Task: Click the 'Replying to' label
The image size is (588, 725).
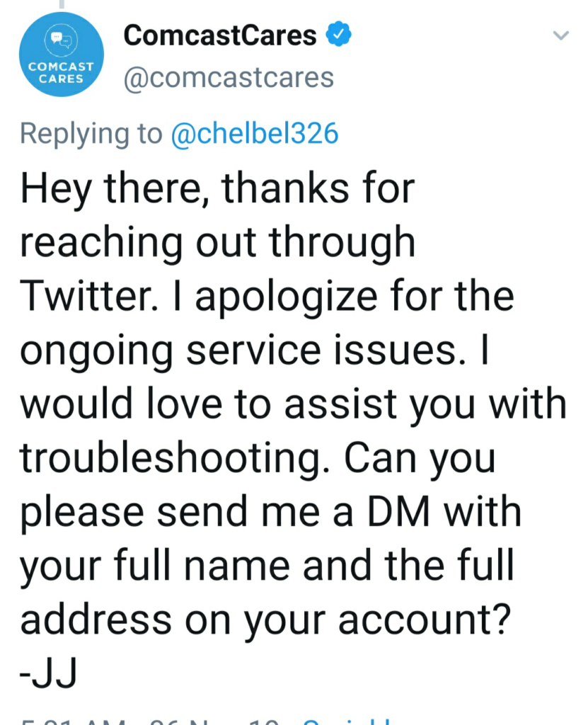Action: click(x=91, y=134)
